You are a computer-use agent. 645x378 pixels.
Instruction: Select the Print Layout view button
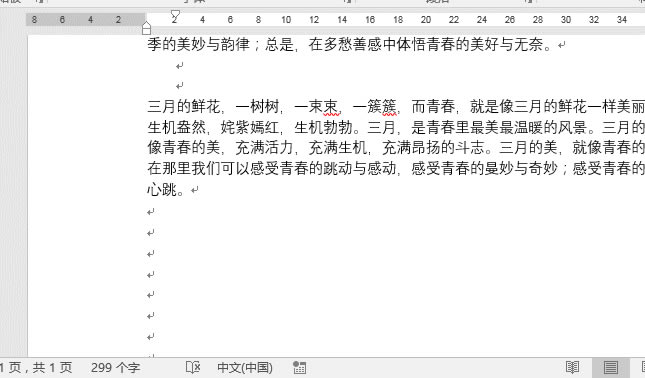[610, 367]
